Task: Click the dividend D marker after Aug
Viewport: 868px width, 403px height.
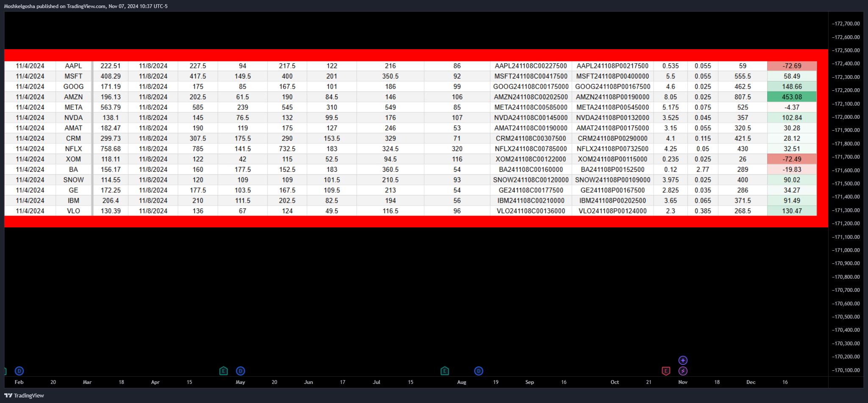Action: coord(479,371)
